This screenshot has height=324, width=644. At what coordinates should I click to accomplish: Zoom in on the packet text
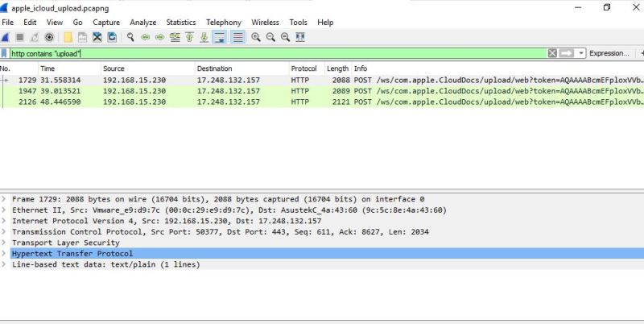(x=256, y=37)
